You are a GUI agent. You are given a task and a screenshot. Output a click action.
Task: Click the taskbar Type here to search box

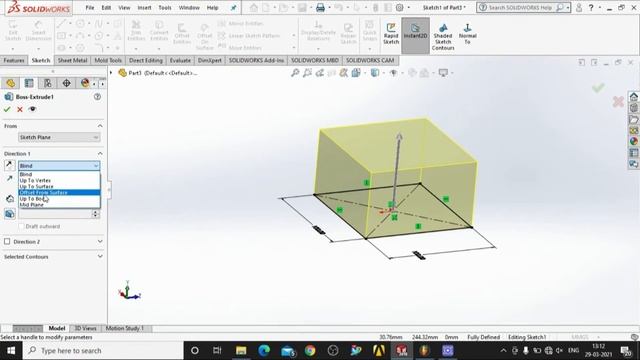coord(103,351)
